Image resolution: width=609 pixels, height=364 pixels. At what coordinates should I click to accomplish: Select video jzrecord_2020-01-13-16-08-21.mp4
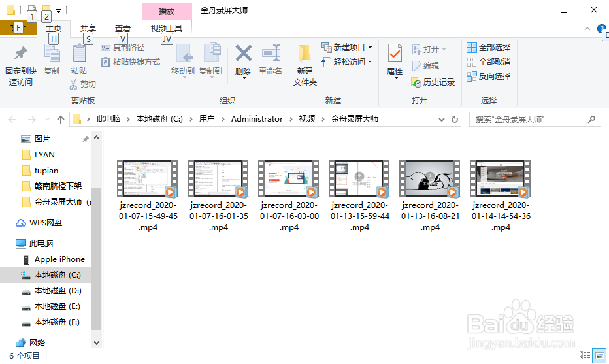click(430, 197)
